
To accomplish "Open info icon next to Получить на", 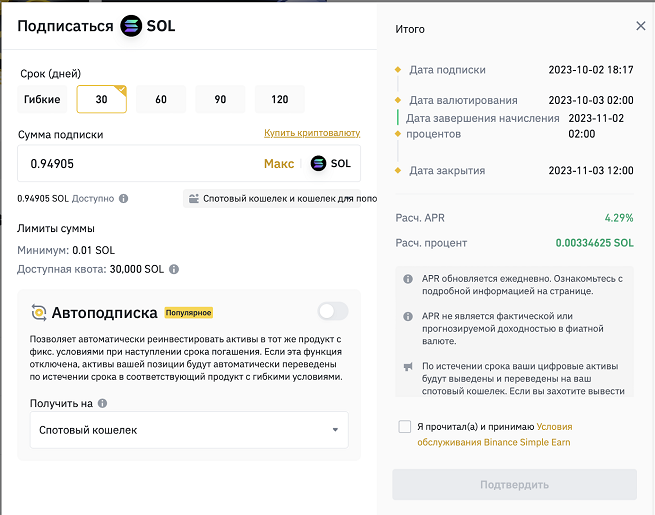I will pyautogui.click(x=102, y=403).
